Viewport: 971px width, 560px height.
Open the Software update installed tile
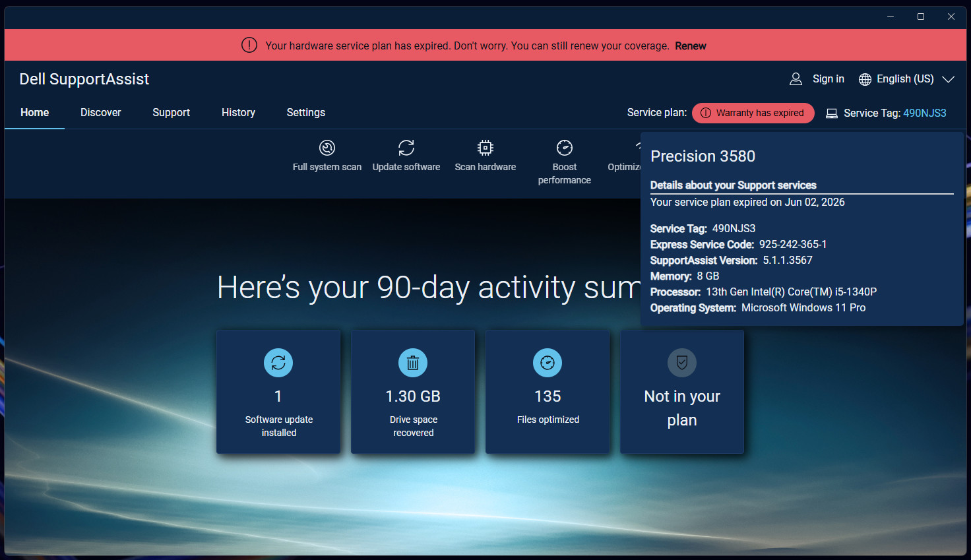278,392
